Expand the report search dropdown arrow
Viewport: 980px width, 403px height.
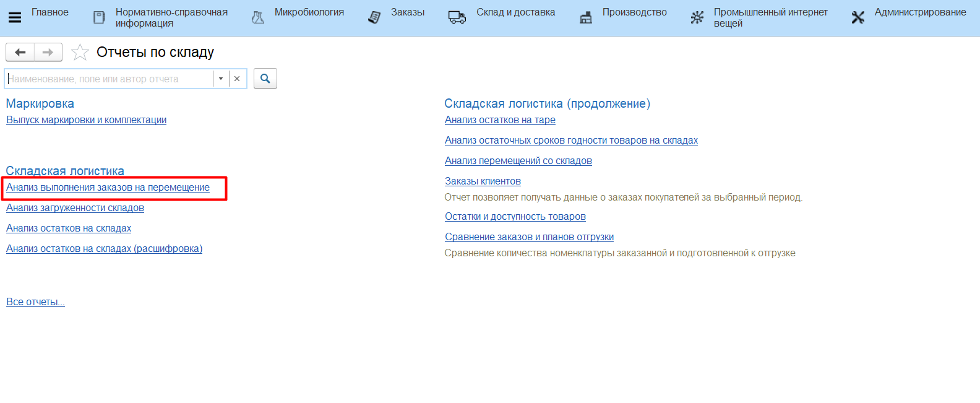[x=221, y=79]
